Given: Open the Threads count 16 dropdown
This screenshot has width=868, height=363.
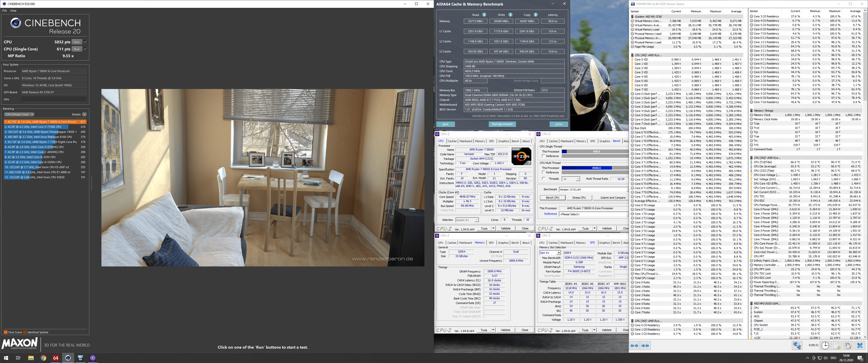Looking at the screenshot, I should [x=571, y=179].
